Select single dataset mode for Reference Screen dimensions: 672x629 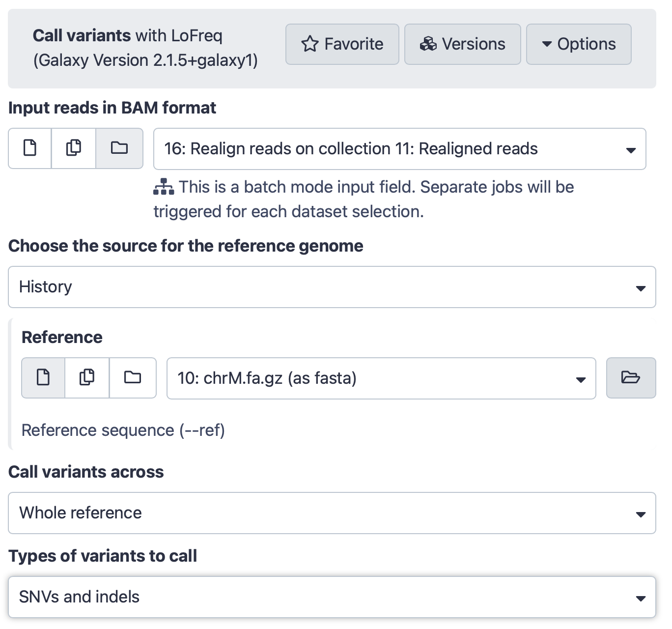(43, 378)
